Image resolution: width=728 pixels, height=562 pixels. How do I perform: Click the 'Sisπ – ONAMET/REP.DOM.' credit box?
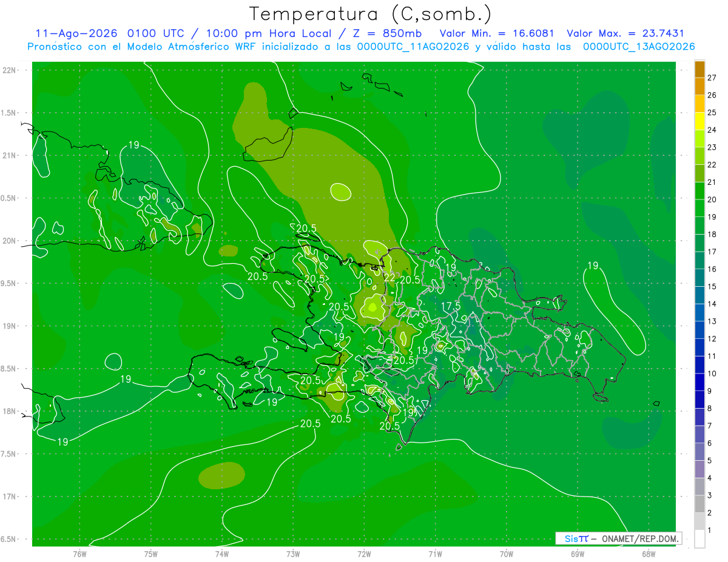(x=618, y=538)
